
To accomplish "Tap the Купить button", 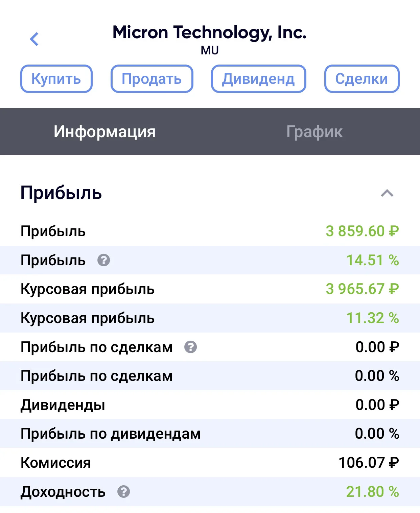I will (x=56, y=79).
